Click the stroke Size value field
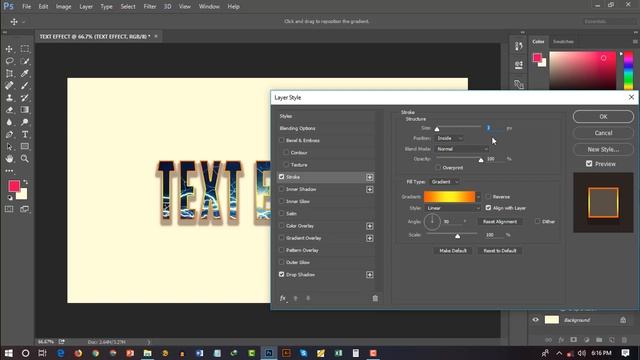The image size is (640, 360). click(494, 128)
